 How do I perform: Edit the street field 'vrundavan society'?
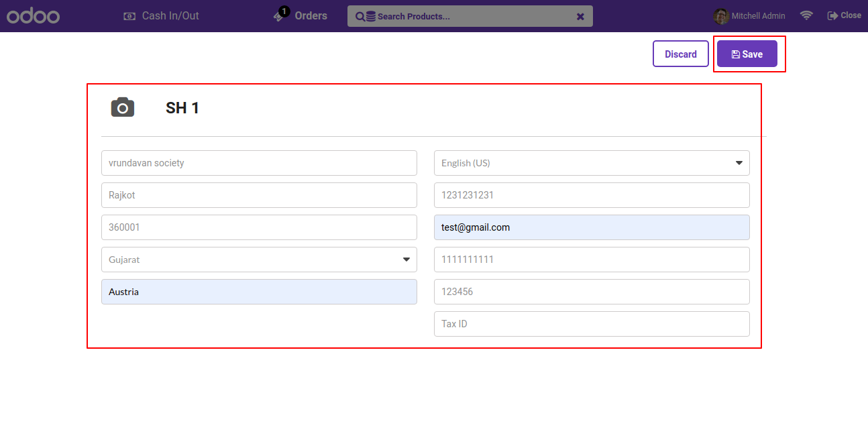[259, 163]
